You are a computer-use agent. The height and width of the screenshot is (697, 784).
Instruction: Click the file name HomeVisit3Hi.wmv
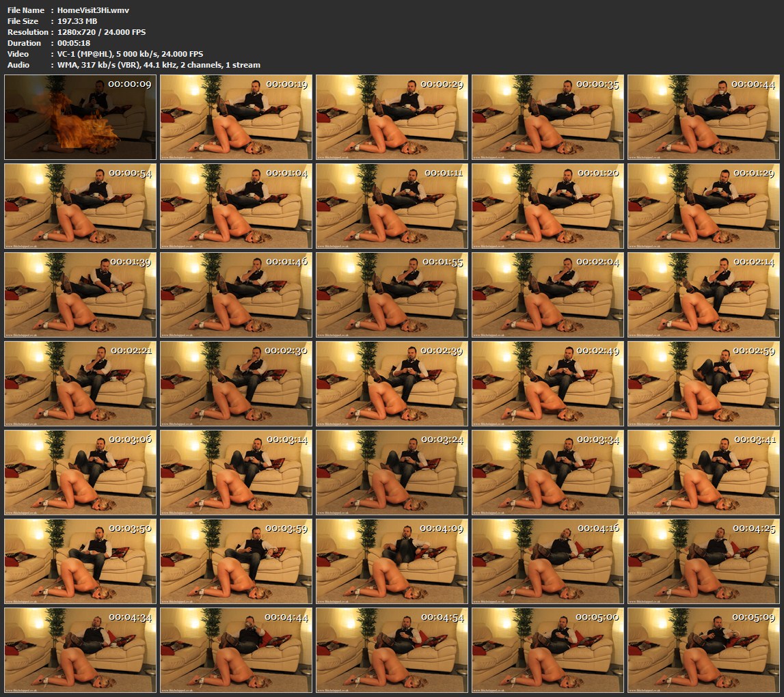93,10
